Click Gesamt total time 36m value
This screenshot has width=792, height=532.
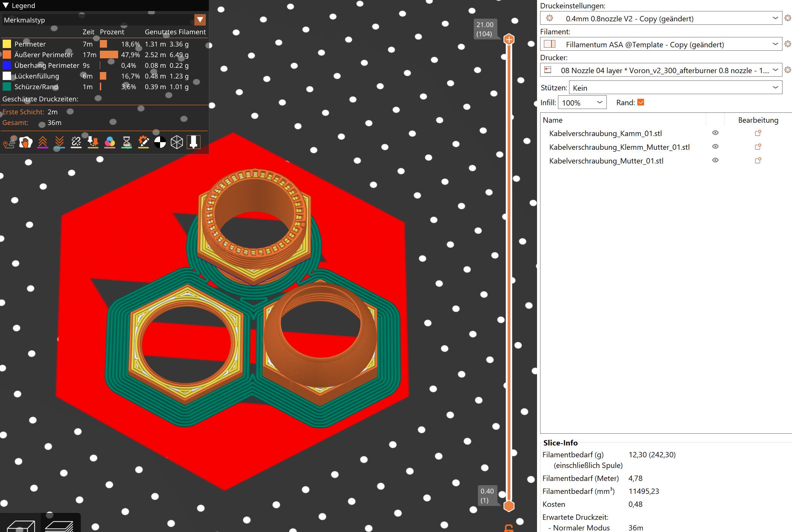point(55,123)
